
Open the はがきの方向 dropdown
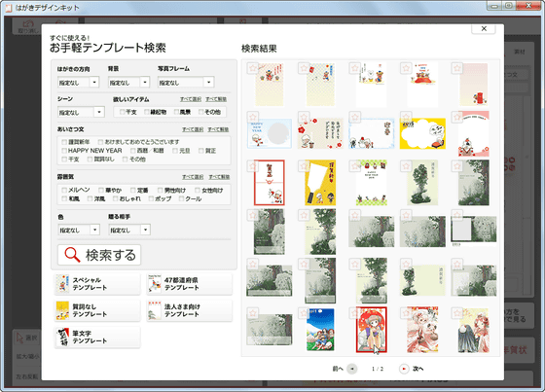click(x=79, y=83)
